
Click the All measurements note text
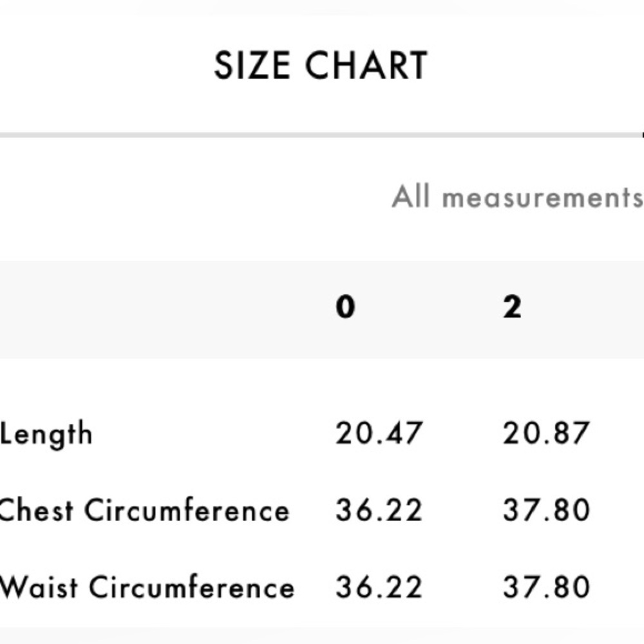click(x=518, y=196)
